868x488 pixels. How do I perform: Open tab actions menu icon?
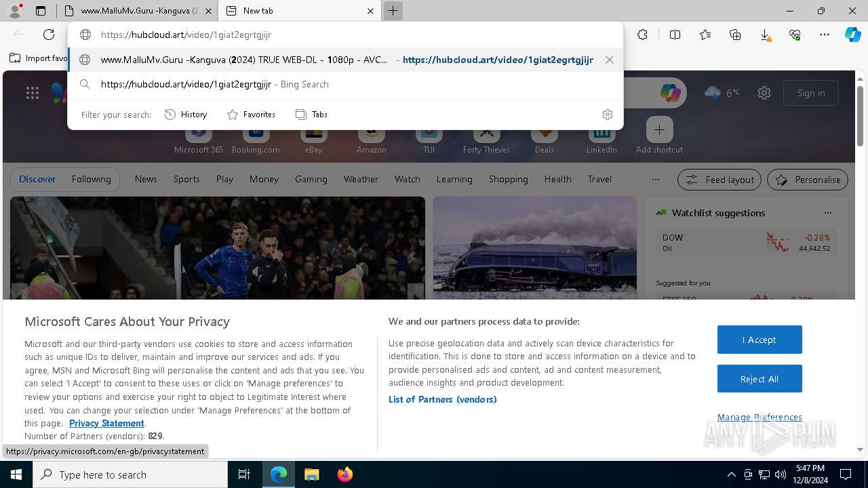(x=41, y=11)
